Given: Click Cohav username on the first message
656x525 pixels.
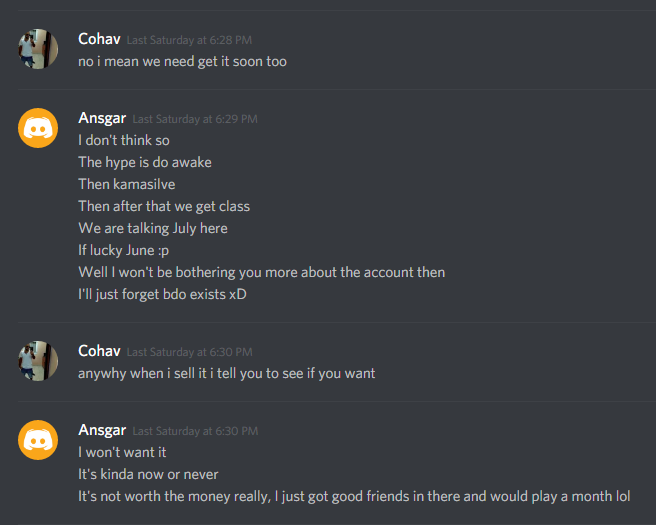Looking at the screenshot, I should click(99, 39).
